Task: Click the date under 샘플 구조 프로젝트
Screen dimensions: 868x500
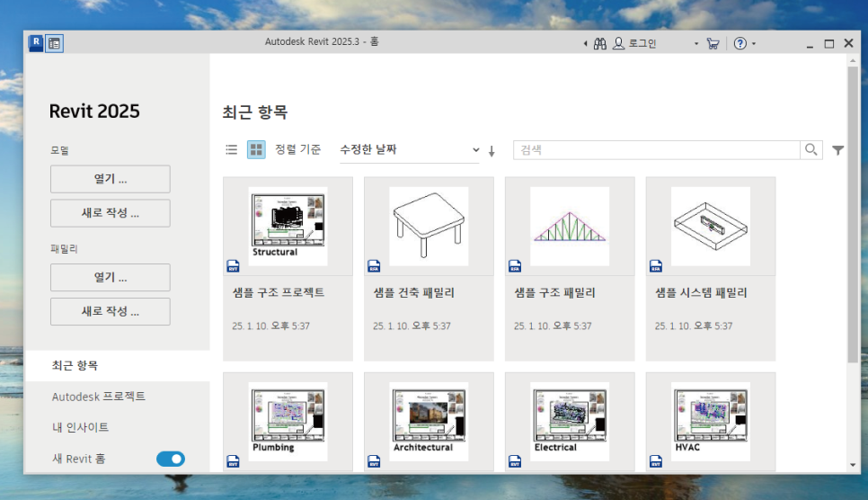Action: (270, 326)
